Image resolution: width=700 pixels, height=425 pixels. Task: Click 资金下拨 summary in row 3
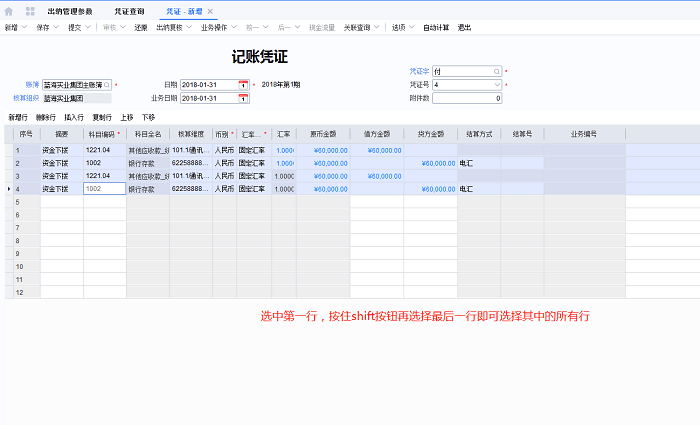55,176
